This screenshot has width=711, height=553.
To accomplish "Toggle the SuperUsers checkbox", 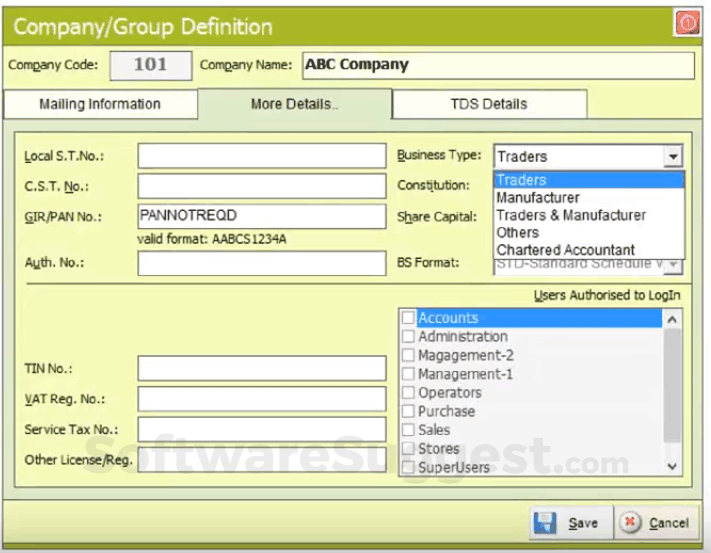I will coord(408,467).
